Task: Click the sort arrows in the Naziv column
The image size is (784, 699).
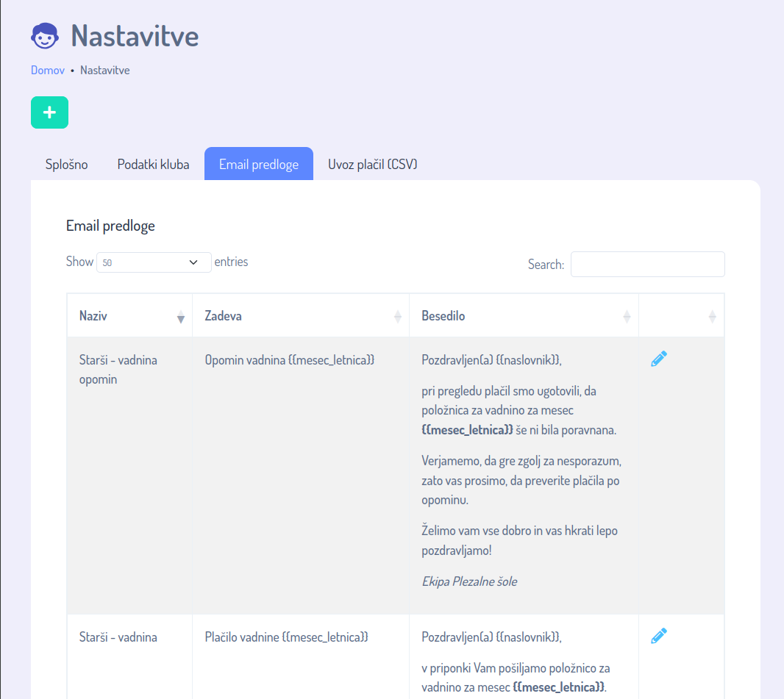Action: 181,317
